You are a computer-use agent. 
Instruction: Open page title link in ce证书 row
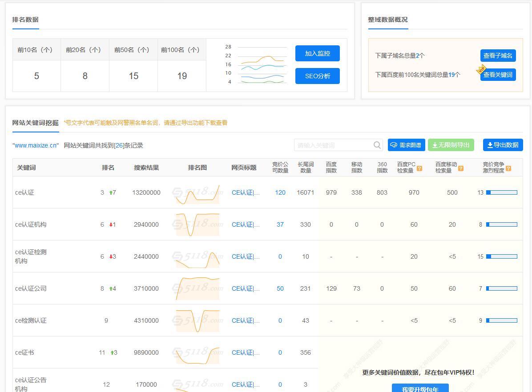point(246,352)
